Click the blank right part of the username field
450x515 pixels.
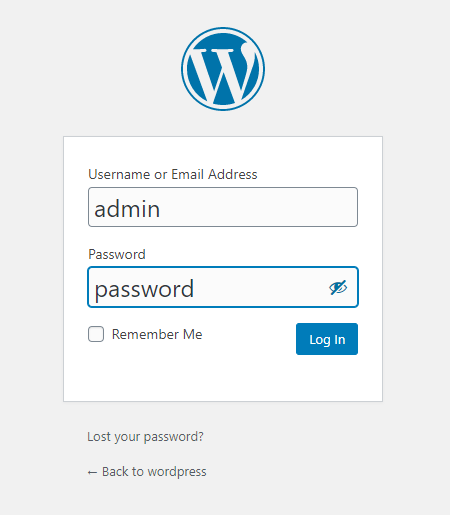(x=283, y=207)
